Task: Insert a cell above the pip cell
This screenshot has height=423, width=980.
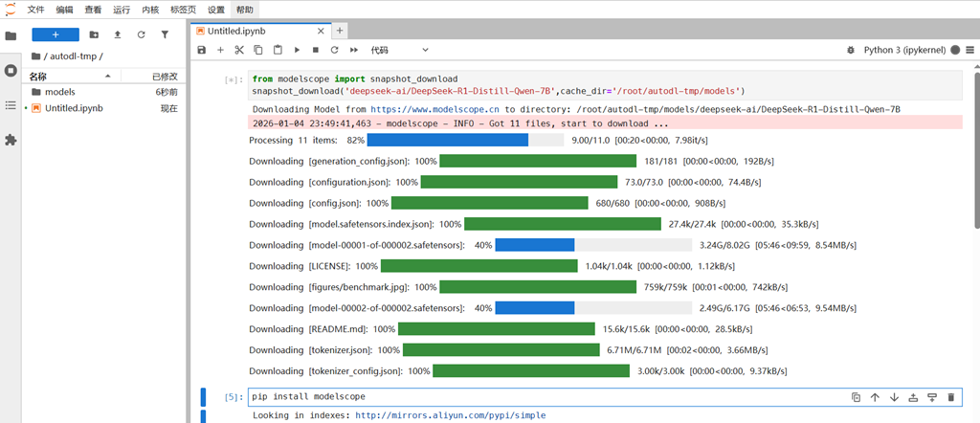Action: coord(913,397)
